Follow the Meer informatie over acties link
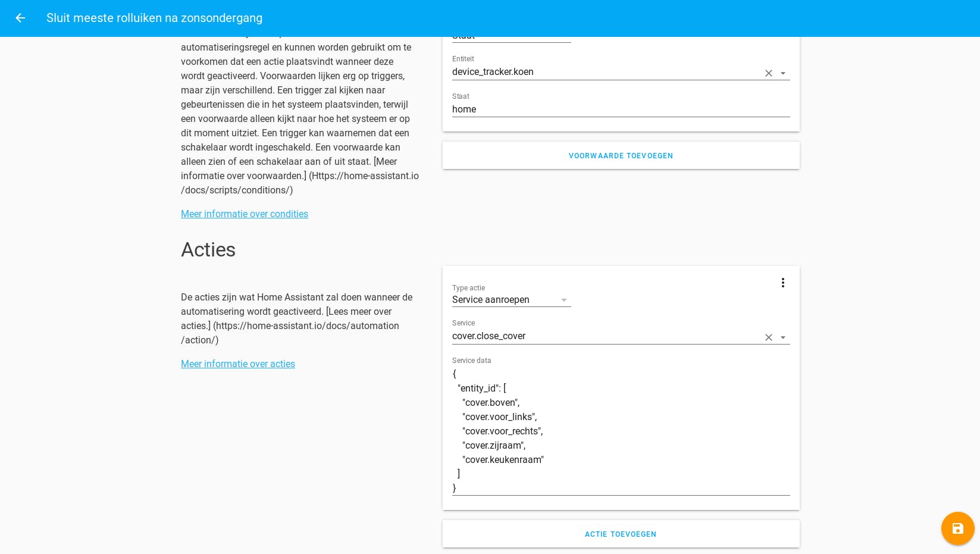Image resolution: width=980 pixels, height=554 pixels. click(x=238, y=364)
